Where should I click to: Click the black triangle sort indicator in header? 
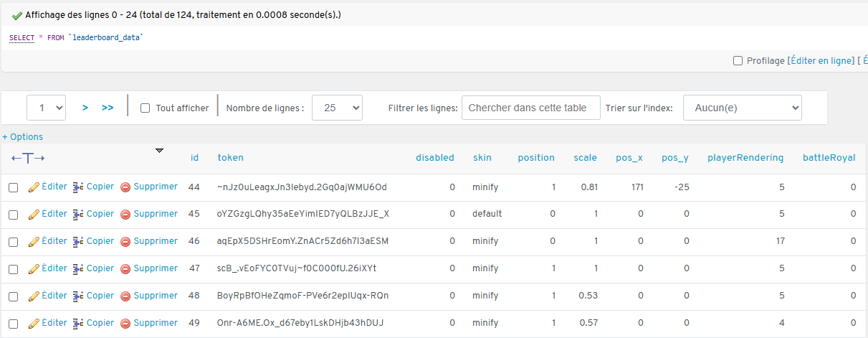coord(159,151)
